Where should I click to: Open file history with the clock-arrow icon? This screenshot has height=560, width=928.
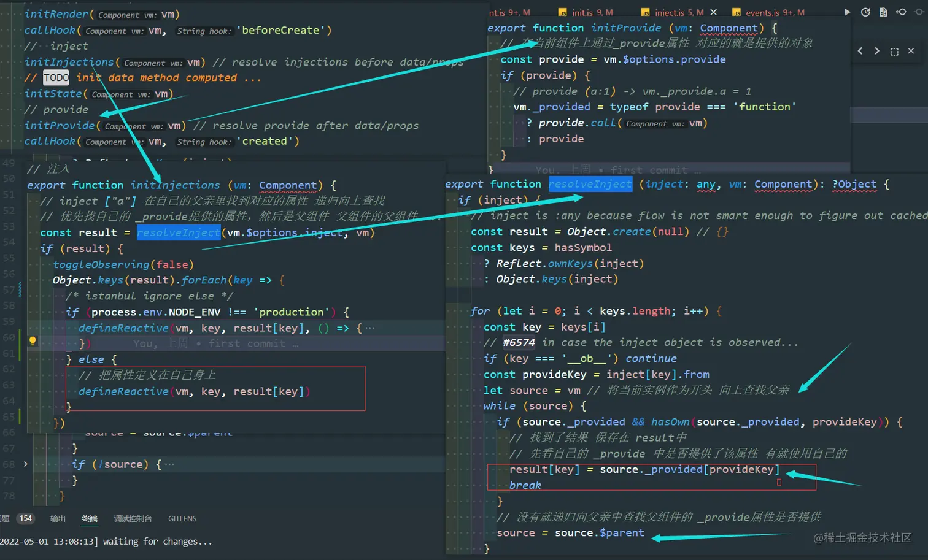coord(865,12)
